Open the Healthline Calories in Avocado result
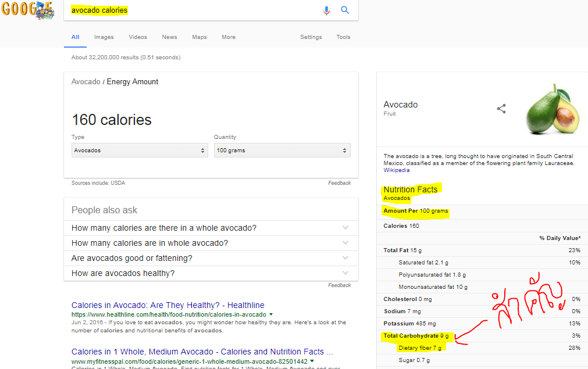 (x=168, y=305)
